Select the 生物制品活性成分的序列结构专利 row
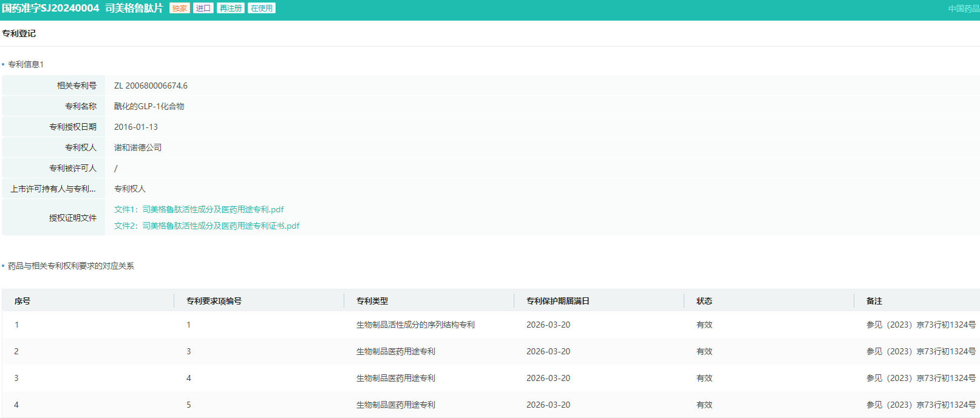The image size is (980, 418). (415, 325)
